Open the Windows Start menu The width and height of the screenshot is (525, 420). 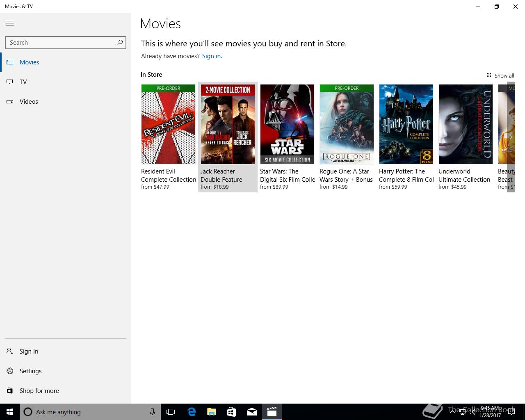click(x=10, y=412)
